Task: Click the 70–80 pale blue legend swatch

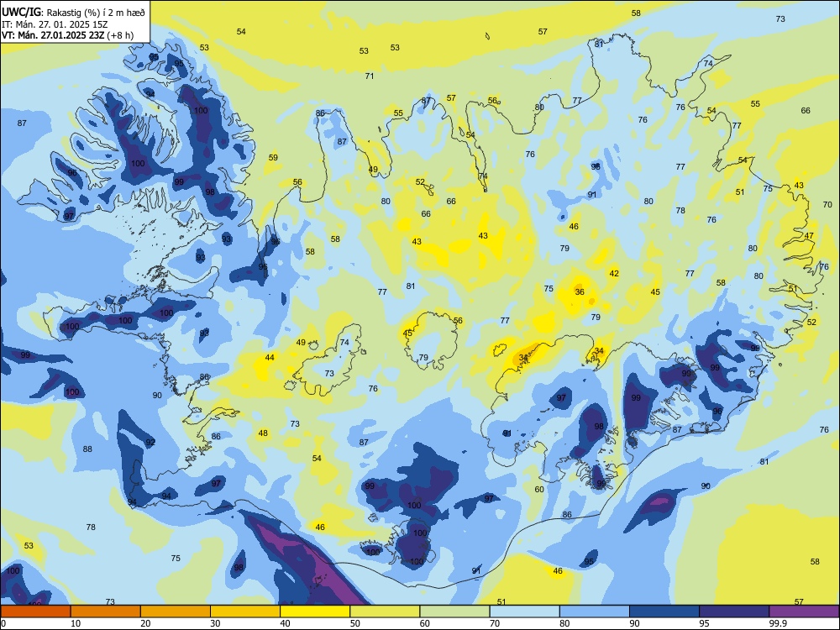Action: 524,612
